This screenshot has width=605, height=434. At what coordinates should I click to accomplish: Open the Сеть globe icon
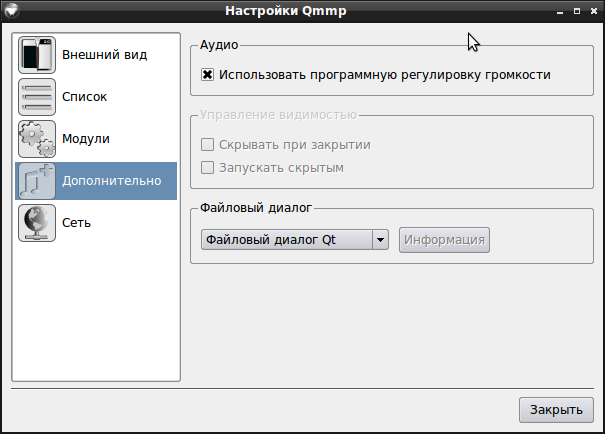click(x=37, y=223)
